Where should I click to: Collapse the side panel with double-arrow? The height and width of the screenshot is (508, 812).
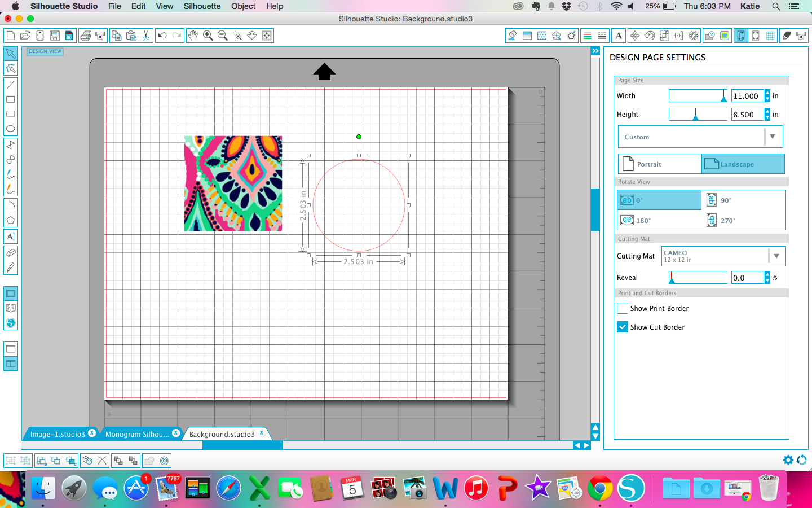[595, 51]
